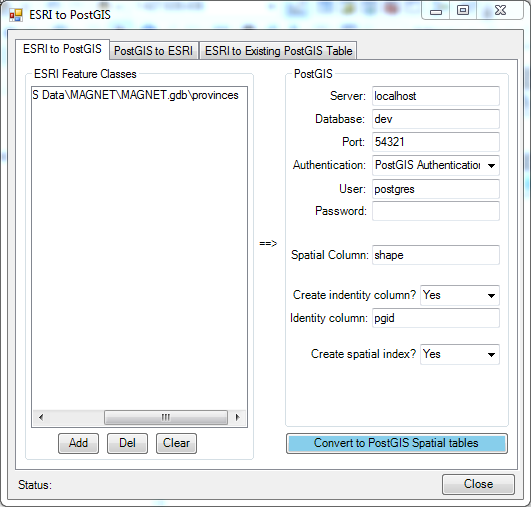Focus the empty Password field

click(436, 211)
